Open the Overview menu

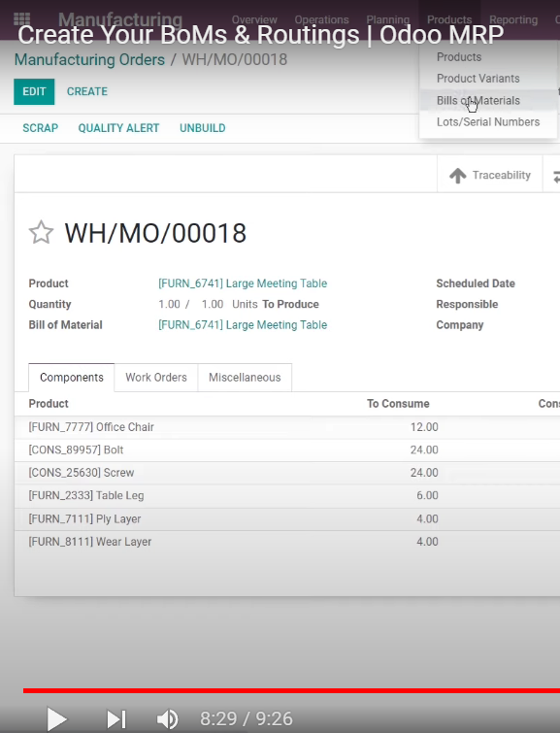tap(254, 19)
